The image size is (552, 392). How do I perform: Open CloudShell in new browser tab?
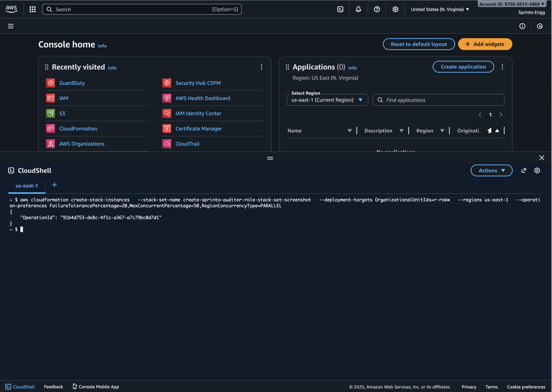(x=523, y=171)
